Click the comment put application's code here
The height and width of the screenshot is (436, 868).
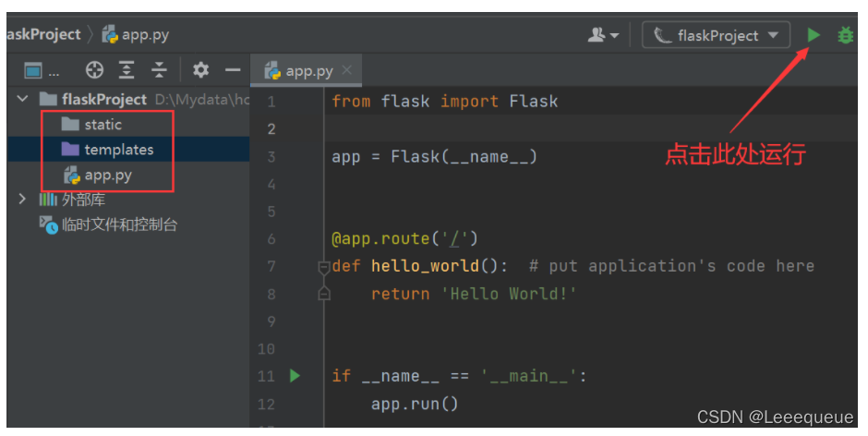(x=671, y=266)
